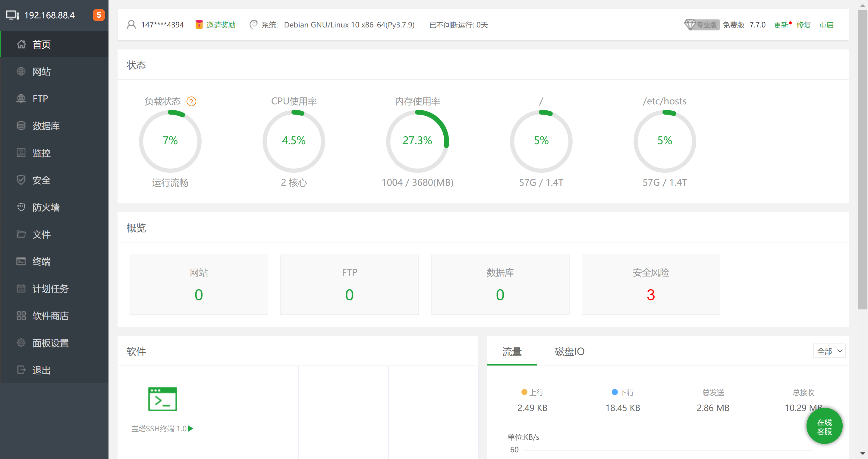Viewport: 868px width, 459px height.
Task: Select 退出 to log out
Action: coord(54,370)
